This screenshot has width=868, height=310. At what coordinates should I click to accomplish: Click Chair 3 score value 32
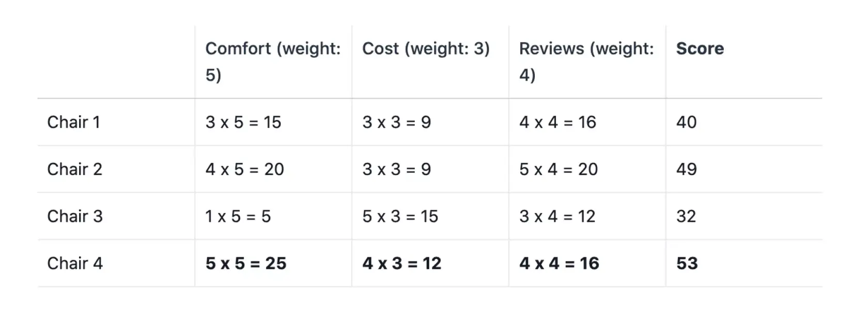[x=686, y=216]
